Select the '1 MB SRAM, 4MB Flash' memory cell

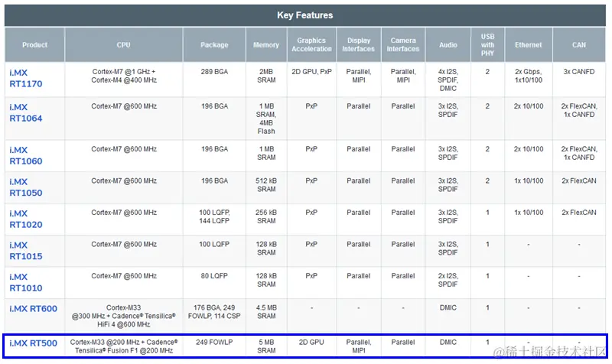click(x=266, y=119)
